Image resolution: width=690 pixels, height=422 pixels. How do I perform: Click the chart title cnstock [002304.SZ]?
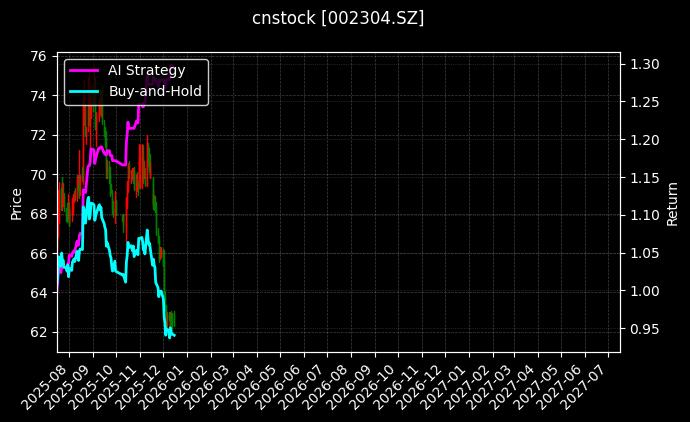click(345, 18)
